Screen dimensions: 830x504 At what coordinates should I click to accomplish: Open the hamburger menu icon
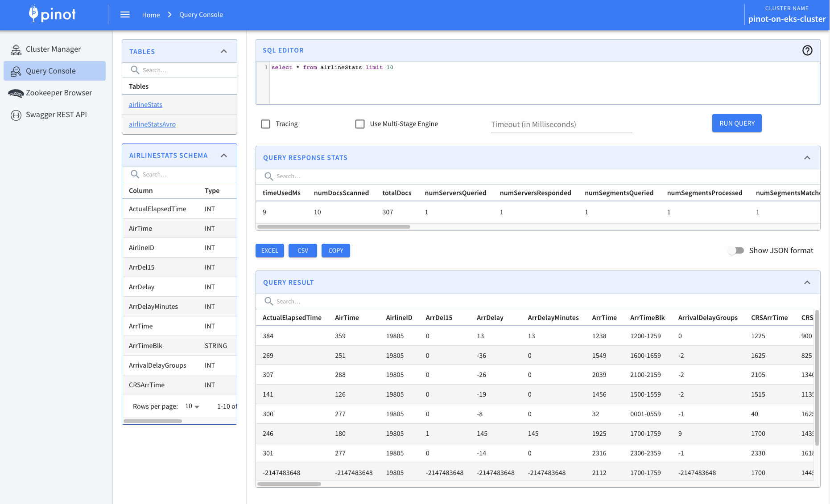[125, 15]
